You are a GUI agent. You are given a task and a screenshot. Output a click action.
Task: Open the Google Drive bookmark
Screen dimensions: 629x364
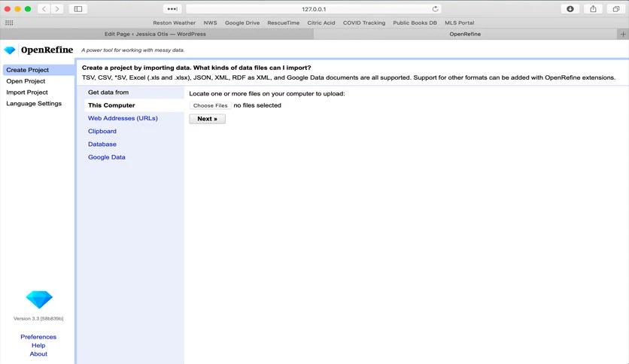coord(242,23)
